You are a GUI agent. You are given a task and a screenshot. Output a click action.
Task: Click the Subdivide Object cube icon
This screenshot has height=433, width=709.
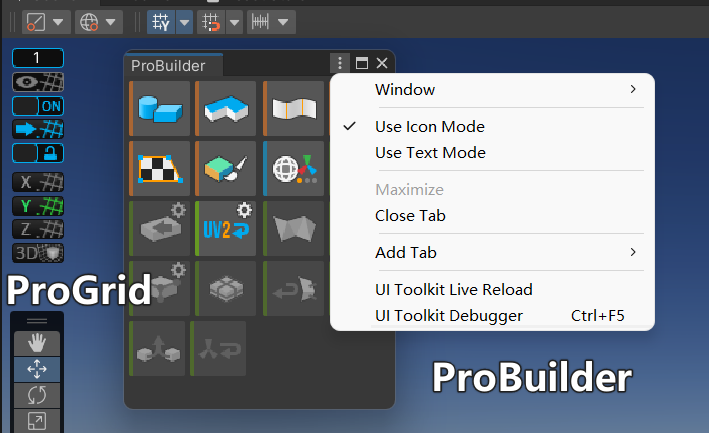[226, 288]
